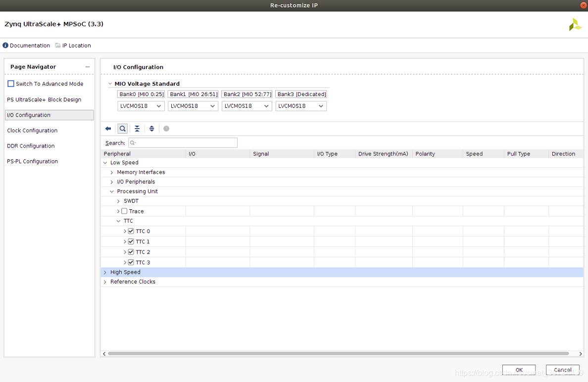Image resolution: width=588 pixels, height=382 pixels.
Task: Open Bank2 LVCMOS18 voltage dropdown
Action: tap(246, 106)
